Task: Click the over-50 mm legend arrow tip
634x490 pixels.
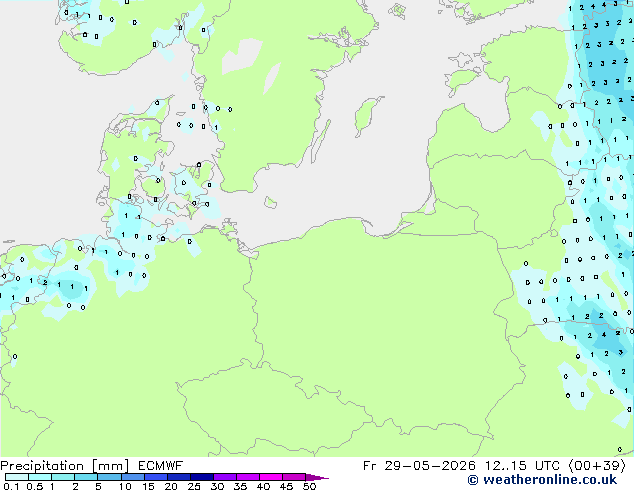Action: click(x=317, y=478)
